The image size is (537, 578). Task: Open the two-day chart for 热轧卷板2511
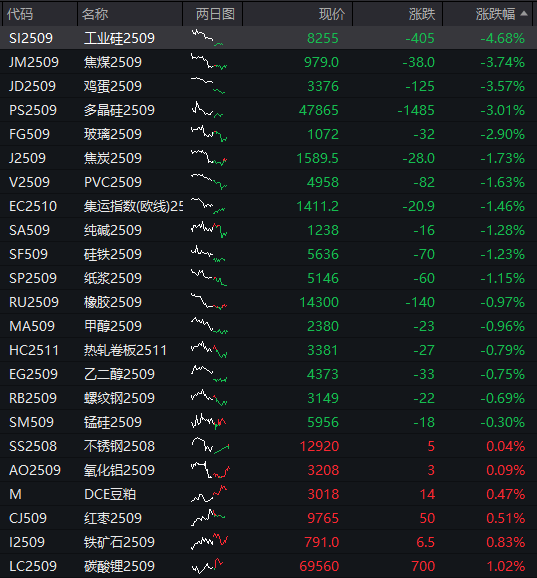click(209, 350)
